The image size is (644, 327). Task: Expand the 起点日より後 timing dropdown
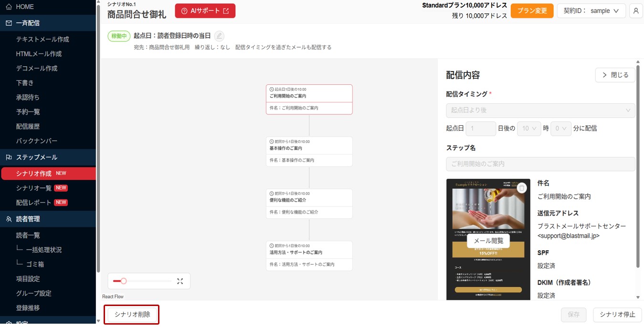pos(540,110)
